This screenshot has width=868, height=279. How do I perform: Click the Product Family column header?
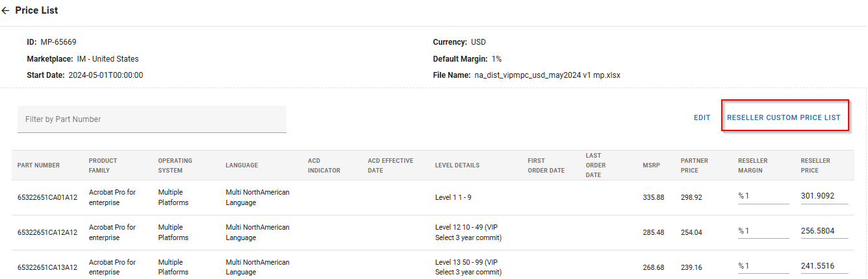click(x=103, y=165)
